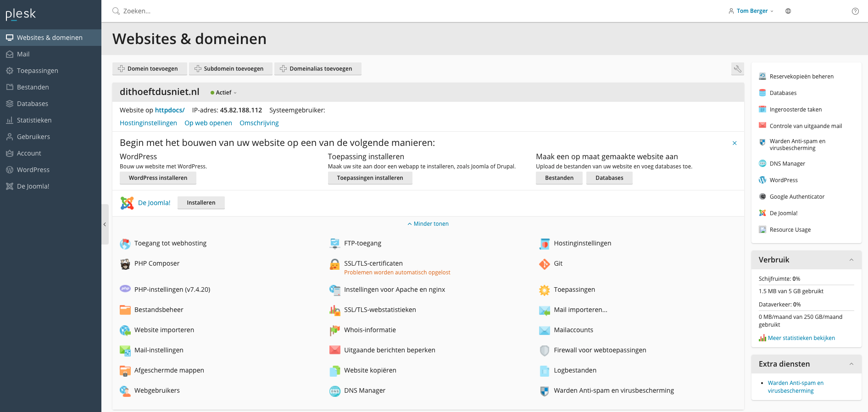Screen dimensions: 868x412
Task: Close the website building suggestions banner
Action: click(x=734, y=143)
